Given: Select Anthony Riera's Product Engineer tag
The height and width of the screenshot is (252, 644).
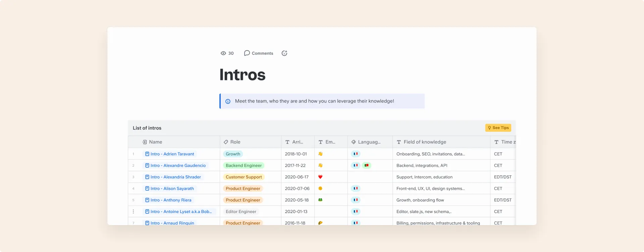Looking at the screenshot, I should pyautogui.click(x=243, y=200).
